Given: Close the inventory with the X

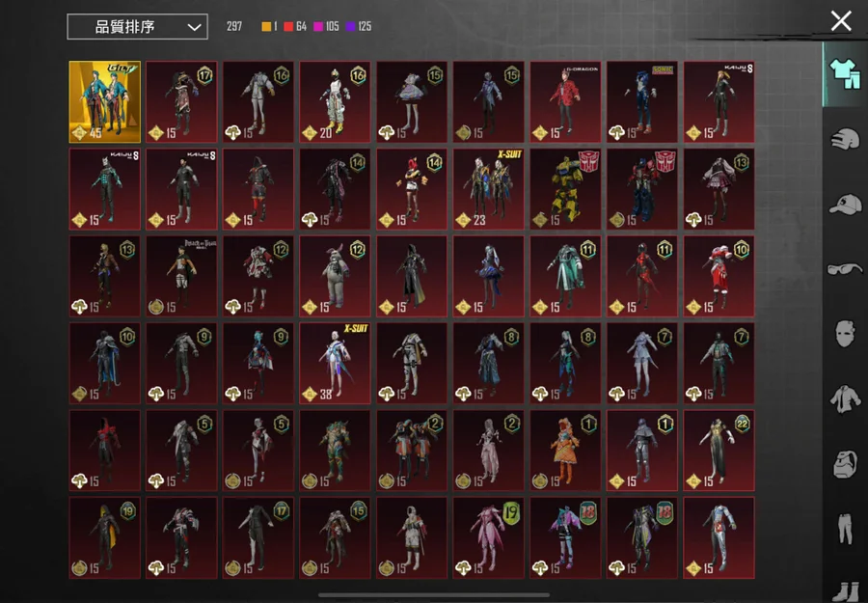Looking at the screenshot, I should [x=841, y=20].
